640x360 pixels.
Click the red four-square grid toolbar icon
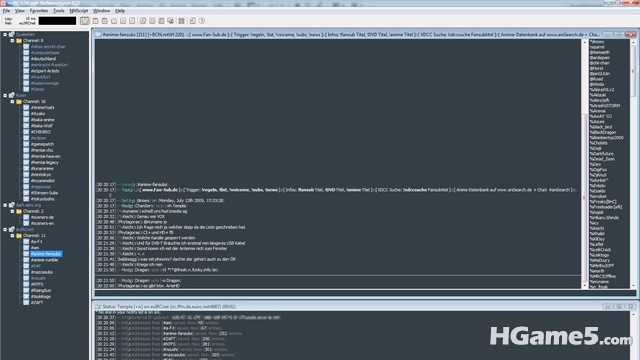(x=181, y=21)
